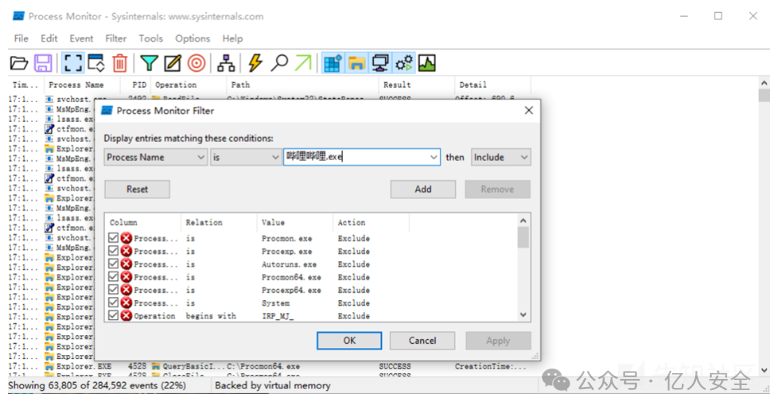Open the Process Tree icon
Screen dimensions: 775x411
(x=227, y=63)
